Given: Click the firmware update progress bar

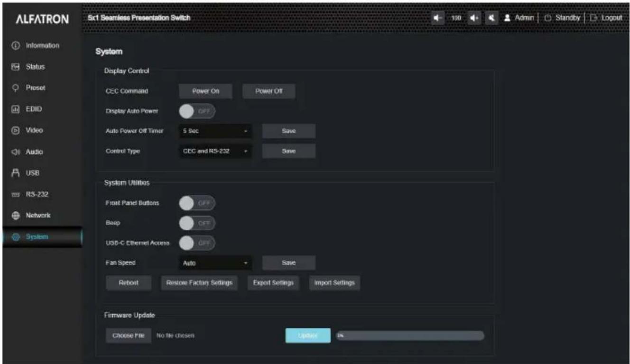Looking at the screenshot, I should [x=410, y=336].
